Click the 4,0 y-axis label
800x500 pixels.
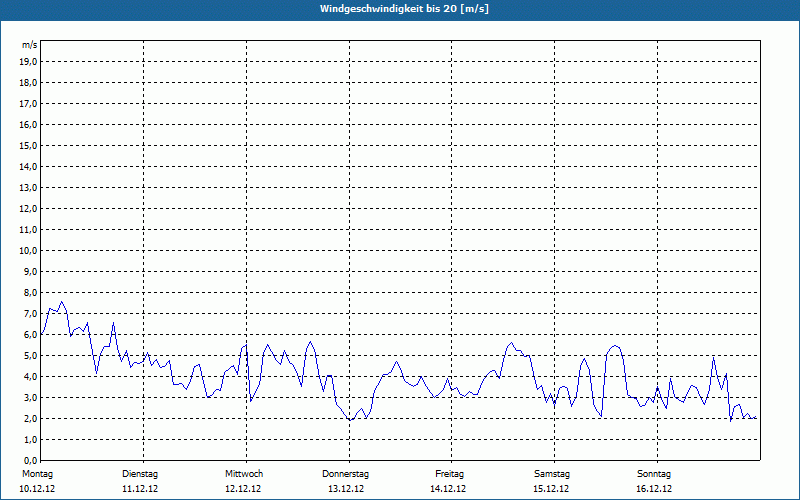click(30, 377)
